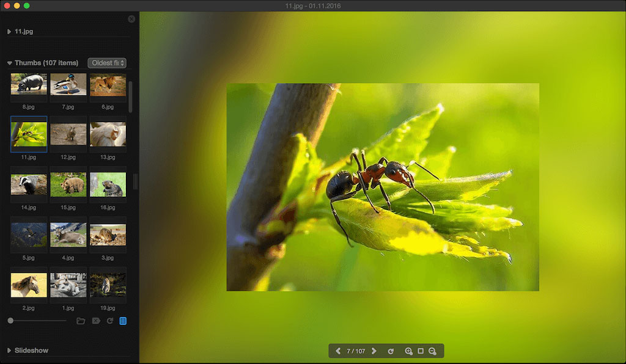626x364 pixels.
Task: Expand the Slideshow section
Action: 10,351
